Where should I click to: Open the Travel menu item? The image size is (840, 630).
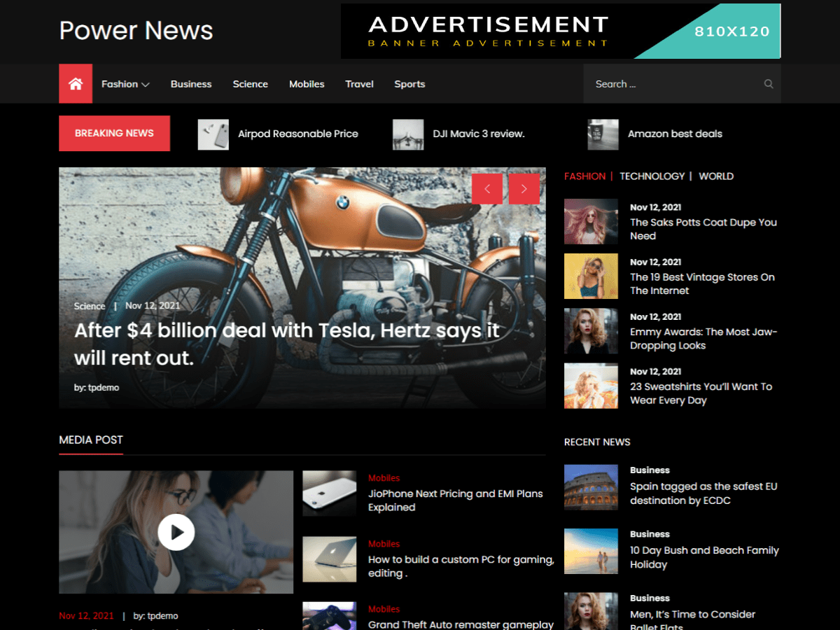tap(359, 83)
